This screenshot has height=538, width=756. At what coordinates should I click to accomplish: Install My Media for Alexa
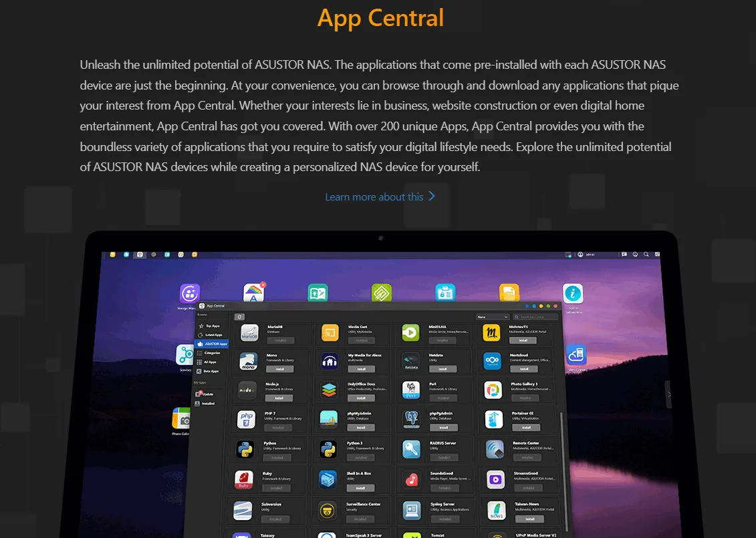362,370
